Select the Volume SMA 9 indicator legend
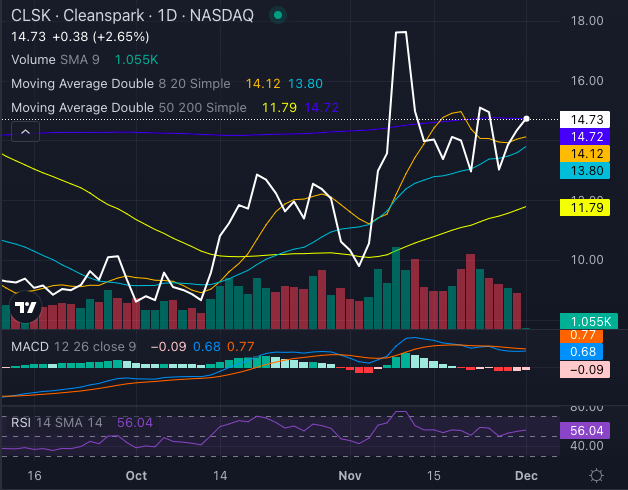 (x=58, y=60)
